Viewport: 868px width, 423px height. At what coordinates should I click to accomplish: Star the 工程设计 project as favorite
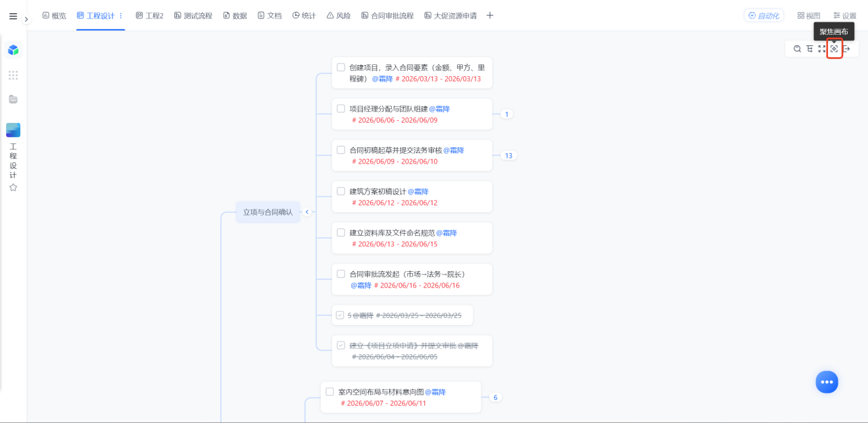[x=13, y=187]
